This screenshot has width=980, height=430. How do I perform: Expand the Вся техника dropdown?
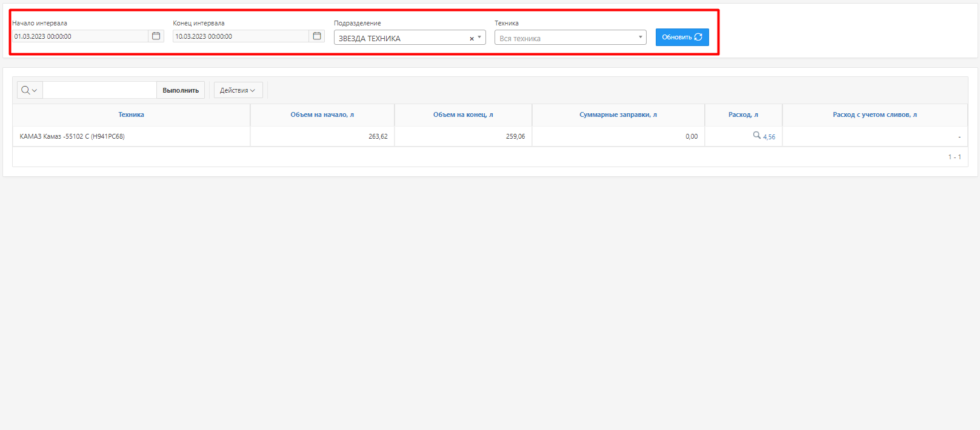click(x=640, y=38)
